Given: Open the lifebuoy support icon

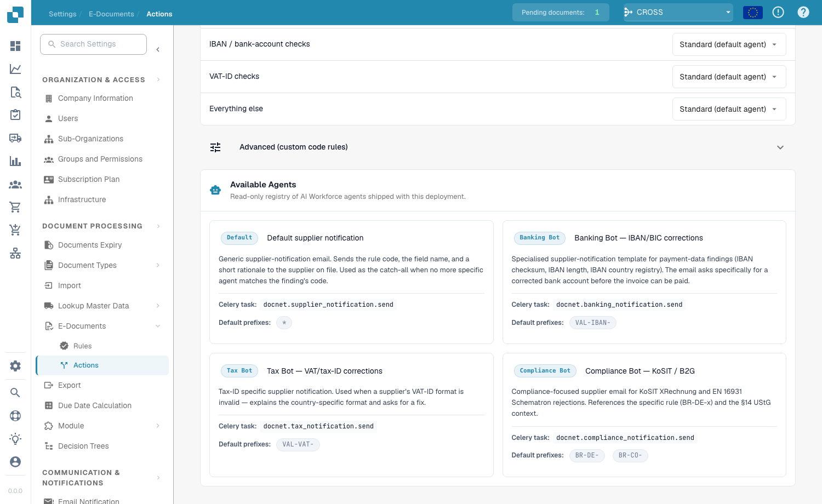Looking at the screenshot, I should click(x=15, y=416).
